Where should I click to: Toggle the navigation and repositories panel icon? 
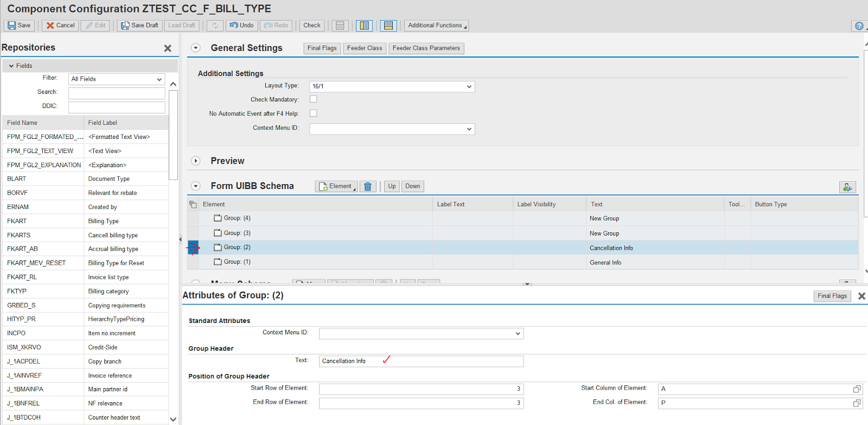click(364, 26)
